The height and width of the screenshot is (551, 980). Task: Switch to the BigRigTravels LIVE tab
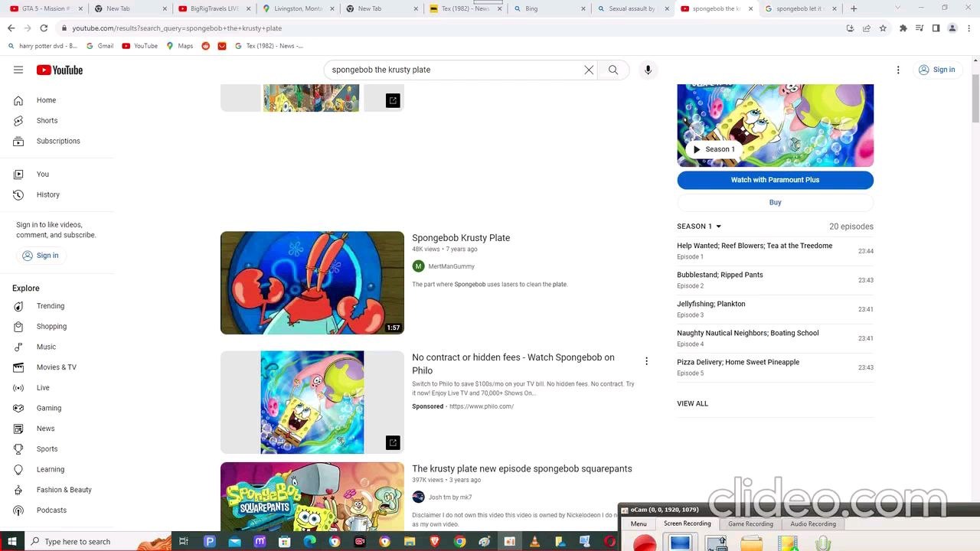click(214, 8)
